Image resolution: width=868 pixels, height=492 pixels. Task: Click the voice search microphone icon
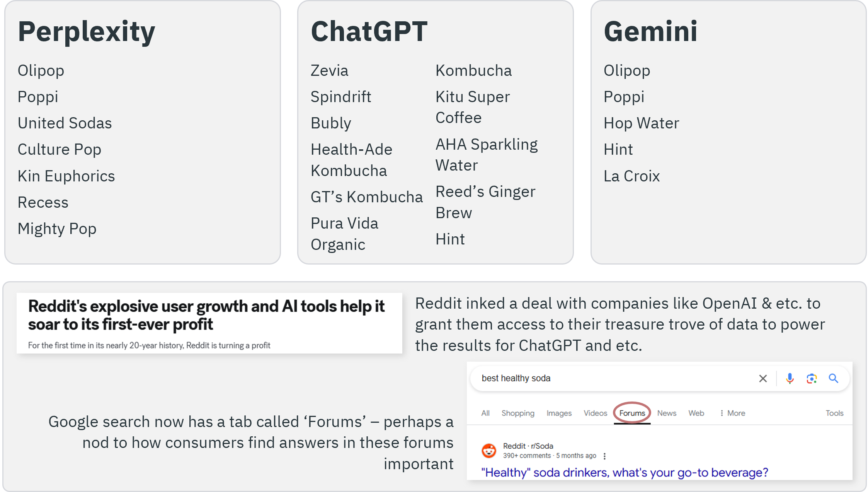pos(790,378)
